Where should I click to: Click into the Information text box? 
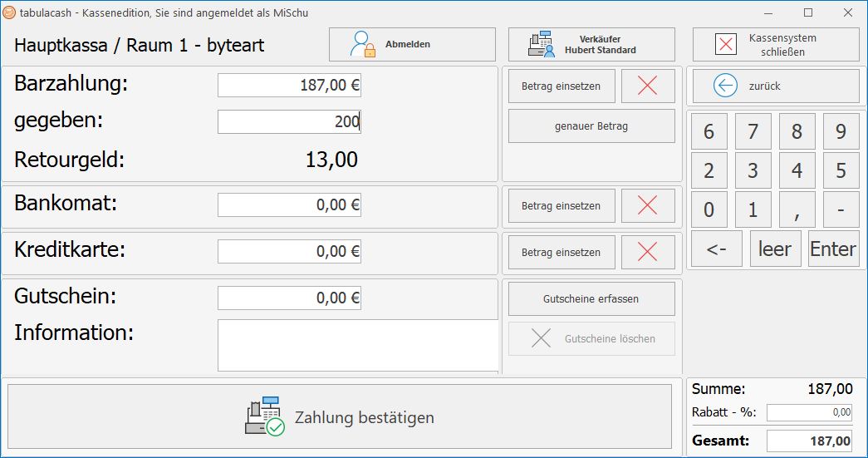point(358,345)
